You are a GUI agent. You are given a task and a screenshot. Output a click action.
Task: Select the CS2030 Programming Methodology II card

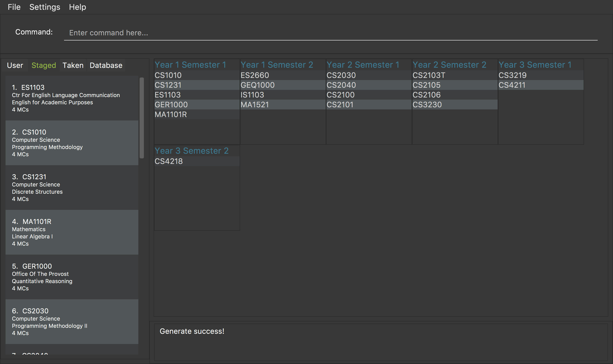point(72,322)
